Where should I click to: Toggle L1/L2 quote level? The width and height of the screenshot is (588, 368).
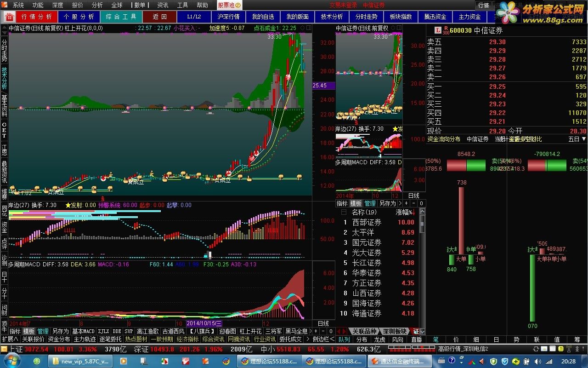(x=194, y=17)
